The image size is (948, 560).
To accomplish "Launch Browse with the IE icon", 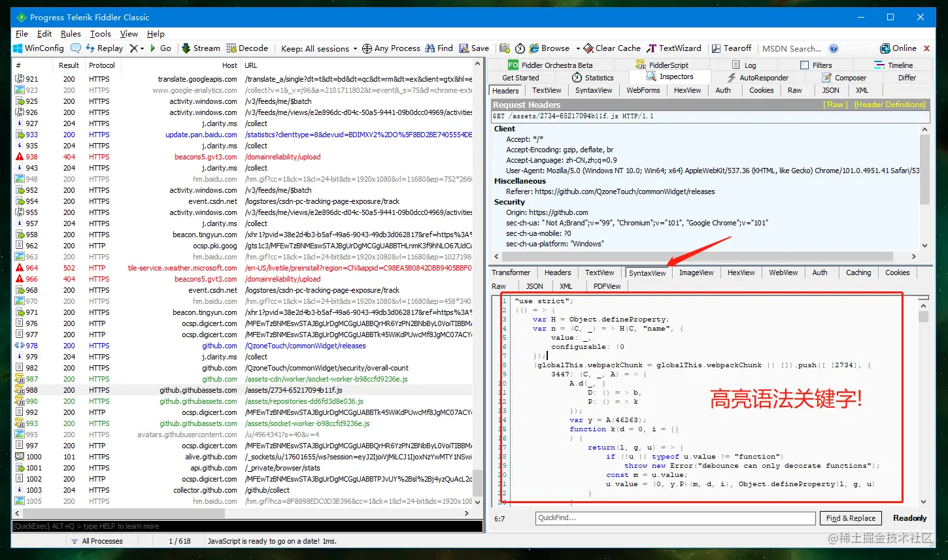I will click(549, 48).
